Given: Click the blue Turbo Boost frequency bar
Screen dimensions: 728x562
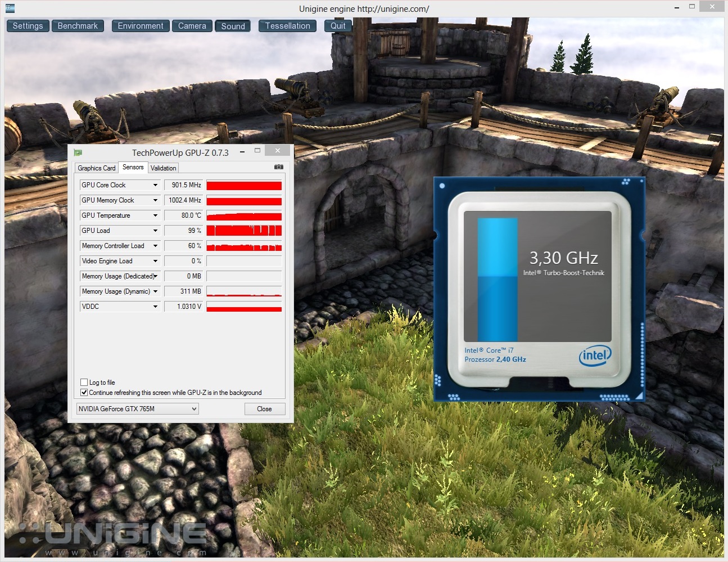Looking at the screenshot, I should click(498, 280).
